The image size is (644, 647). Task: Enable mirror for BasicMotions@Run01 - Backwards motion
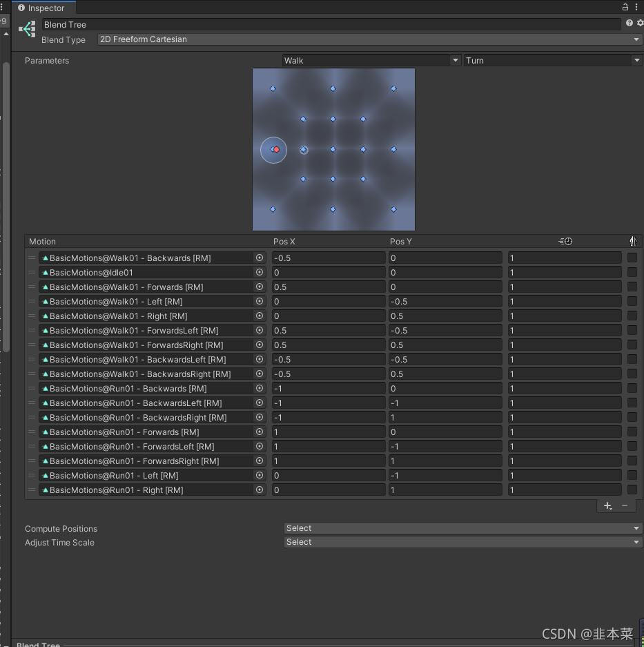coord(632,388)
